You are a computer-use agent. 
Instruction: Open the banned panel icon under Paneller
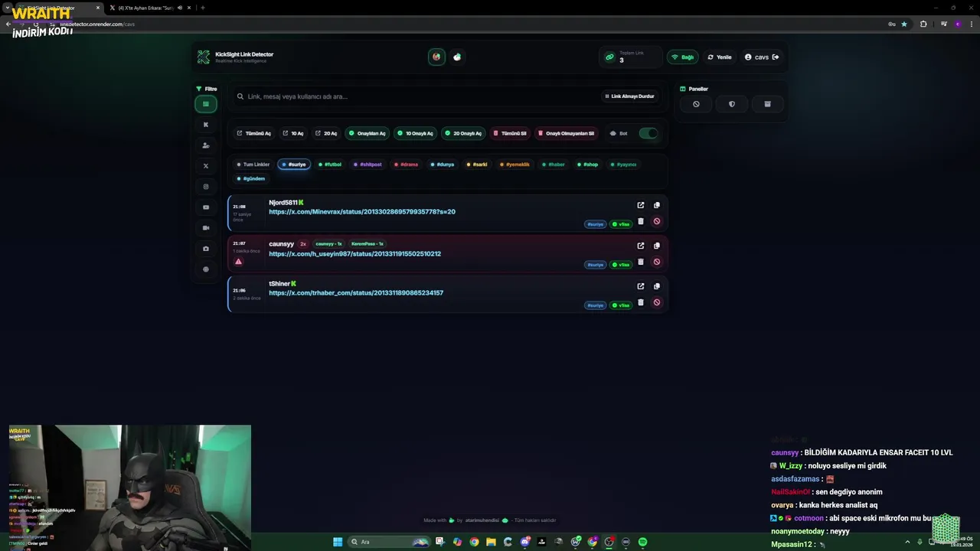(696, 104)
